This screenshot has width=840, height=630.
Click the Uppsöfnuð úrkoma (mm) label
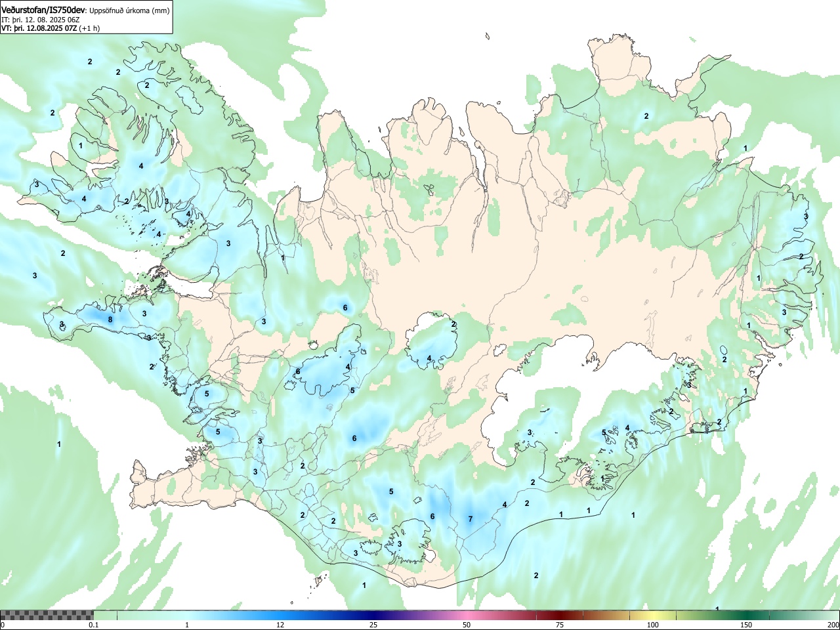click(x=130, y=10)
